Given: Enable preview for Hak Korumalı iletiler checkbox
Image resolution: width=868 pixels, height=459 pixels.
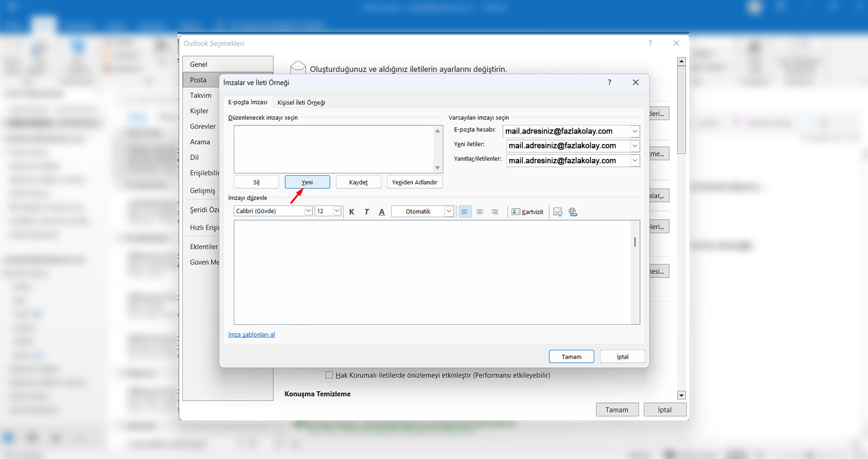Looking at the screenshot, I should (329, 375).
